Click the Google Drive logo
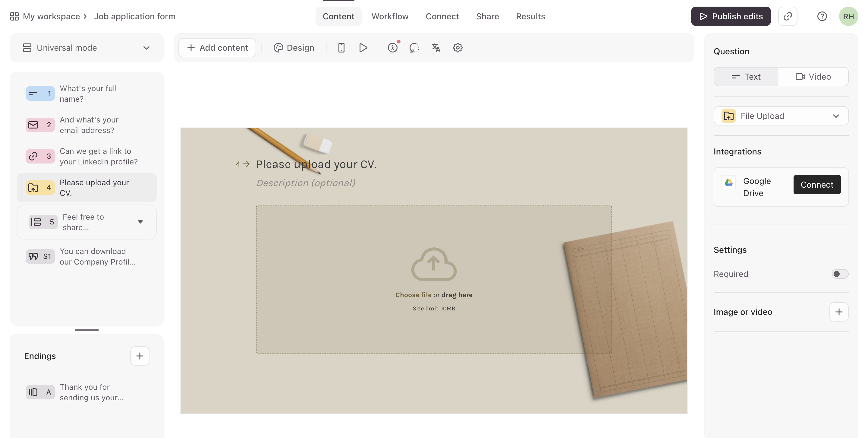The image size is (868, 438). [x=728, y=182]
